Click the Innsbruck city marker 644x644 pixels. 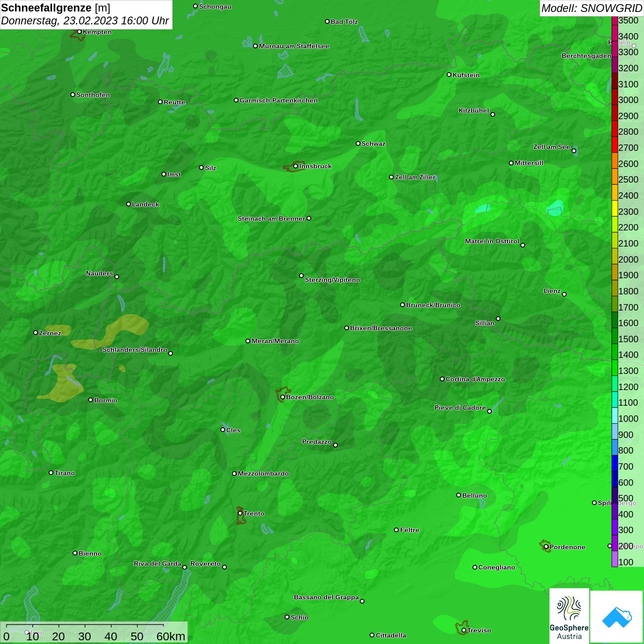[x=295, y=166]
